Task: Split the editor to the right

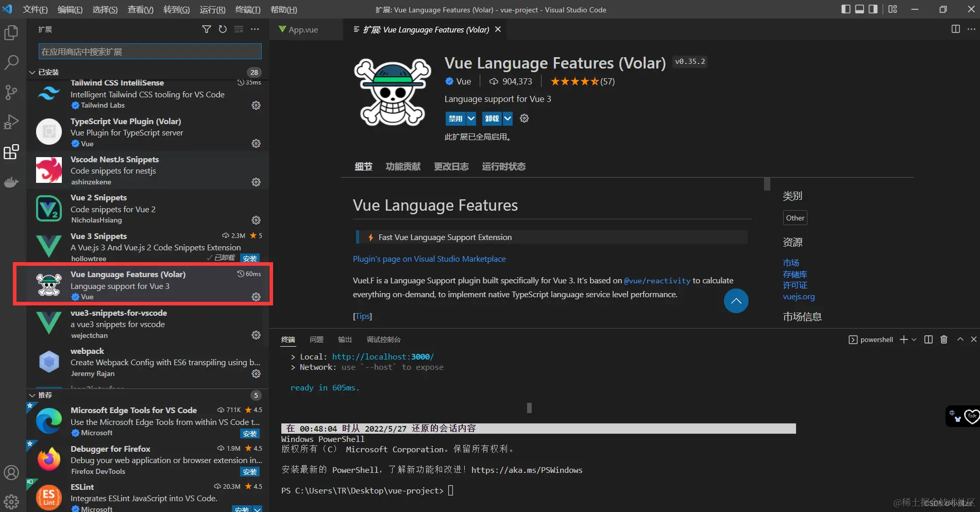Action: click(956, 29)
